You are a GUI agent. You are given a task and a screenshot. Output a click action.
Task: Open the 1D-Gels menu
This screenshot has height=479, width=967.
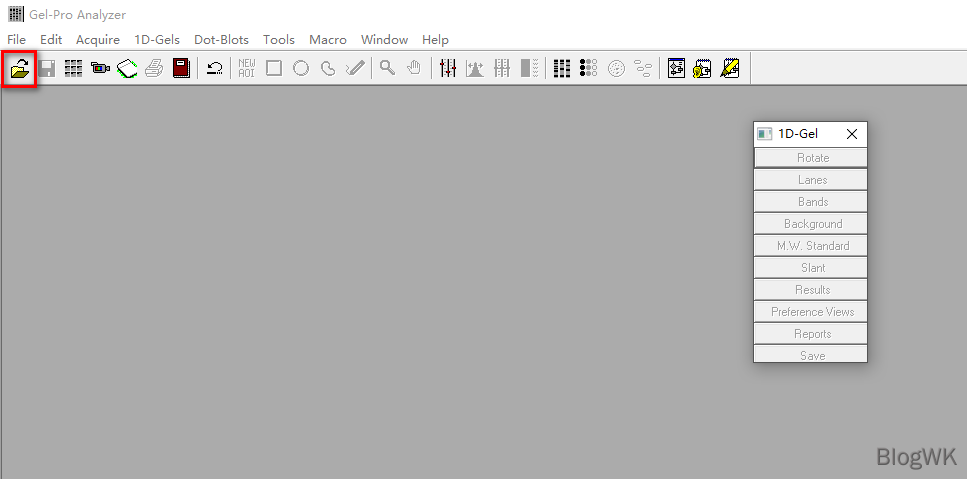[x=157, y=39]
